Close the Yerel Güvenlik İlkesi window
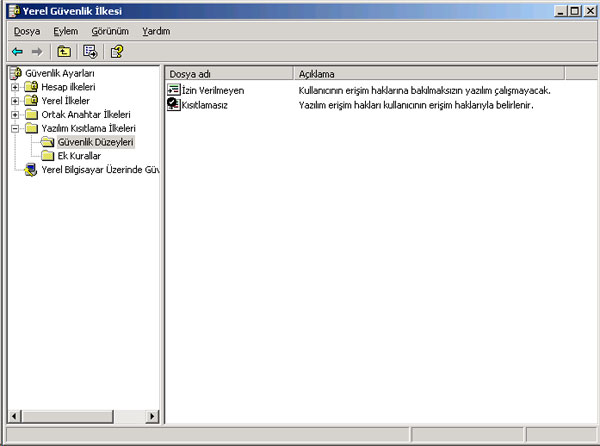 (590, 11)
